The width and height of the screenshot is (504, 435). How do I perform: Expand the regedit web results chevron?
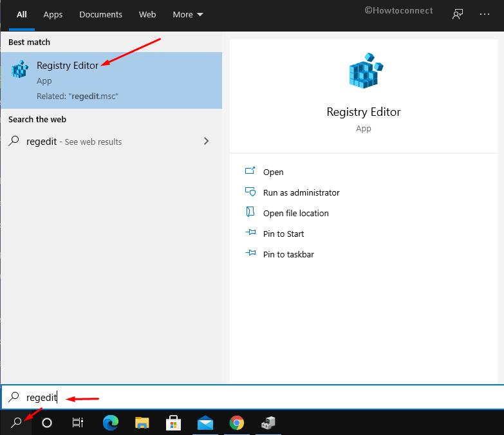tap(207, 141)
